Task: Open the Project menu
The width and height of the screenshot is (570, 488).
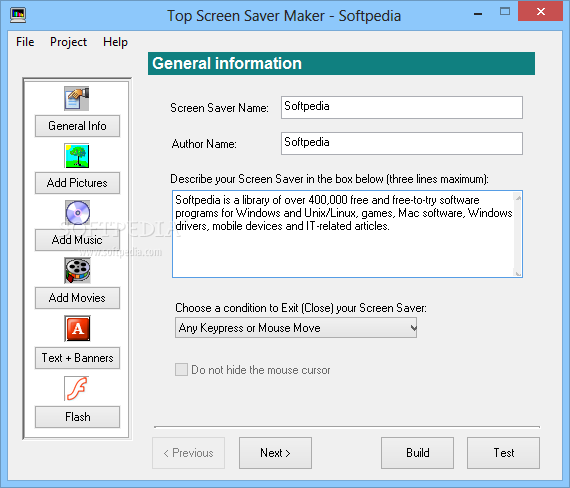Action: click(x=68, y=42)
